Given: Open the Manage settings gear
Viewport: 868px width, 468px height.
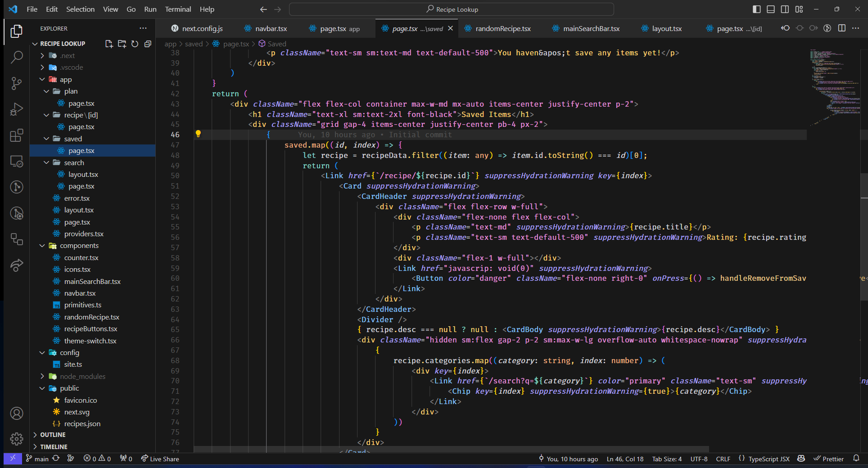Looking at the screenshot, I should (17, 438).
